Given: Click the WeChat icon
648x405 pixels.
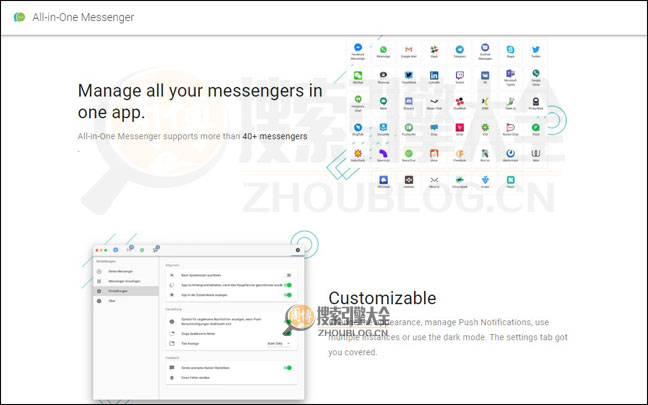Looking at the screenshot, I should click(x=358, y=75).
